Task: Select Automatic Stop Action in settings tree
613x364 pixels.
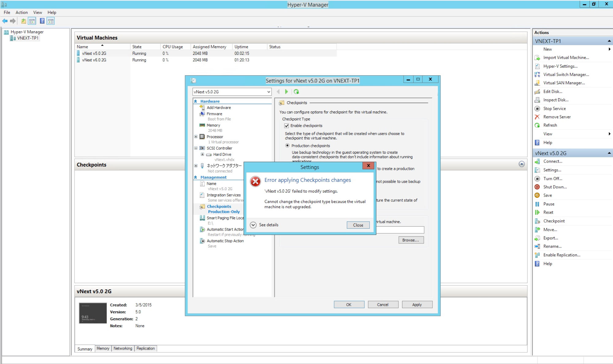Action: point(225,241)
